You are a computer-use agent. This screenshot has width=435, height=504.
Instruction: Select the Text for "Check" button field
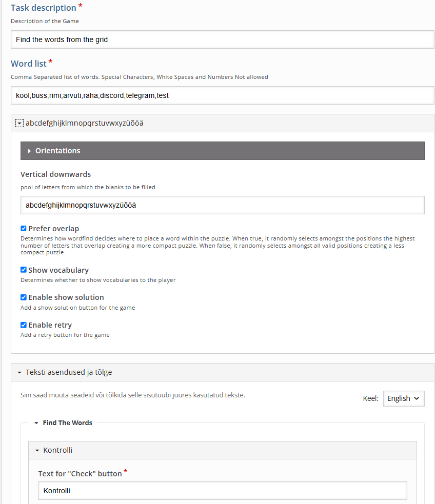pos(222,491)
